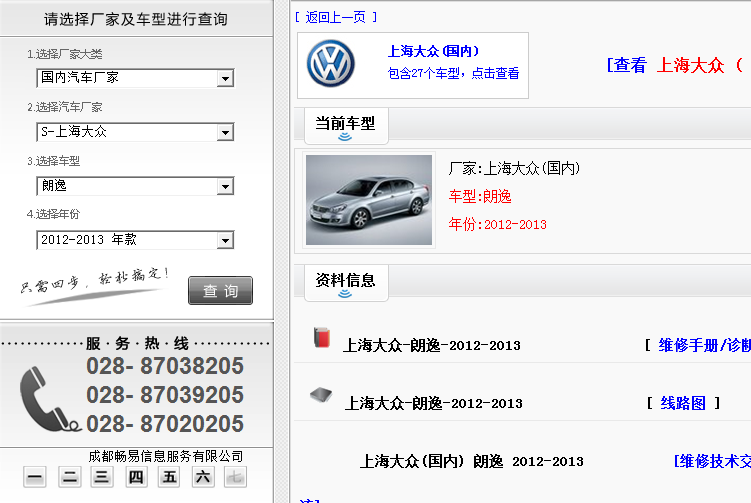Click the 上海大众-朗逸-2012-2013 text beside 维修手册
The height and width of the screenshot is (503, 751).
click(432, 345)
